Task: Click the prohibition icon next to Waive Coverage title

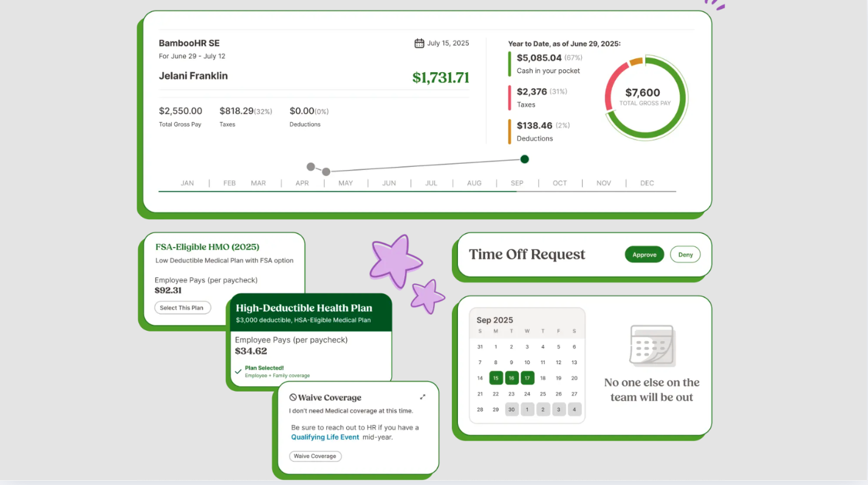Action: coord(293,397)
